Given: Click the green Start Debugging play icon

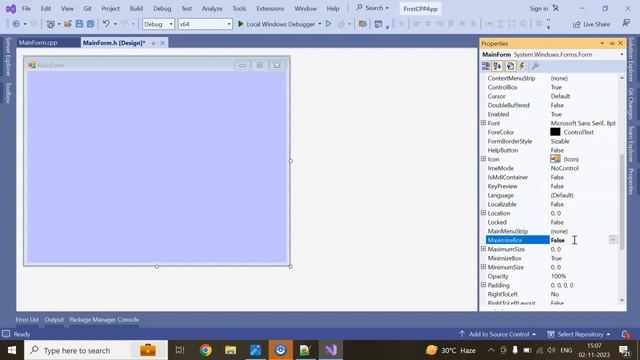Looking at the screenshot, I should click(x=241, y=24).
